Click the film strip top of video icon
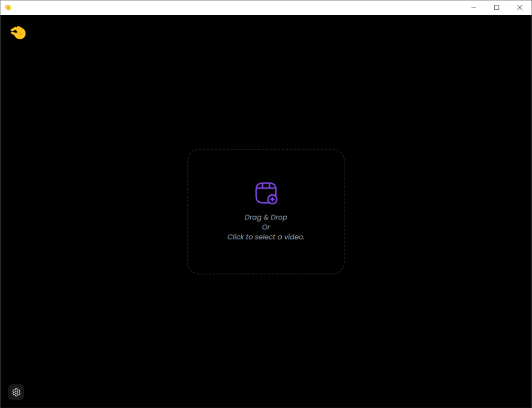 pyautogui.click(x=266, y=186)
